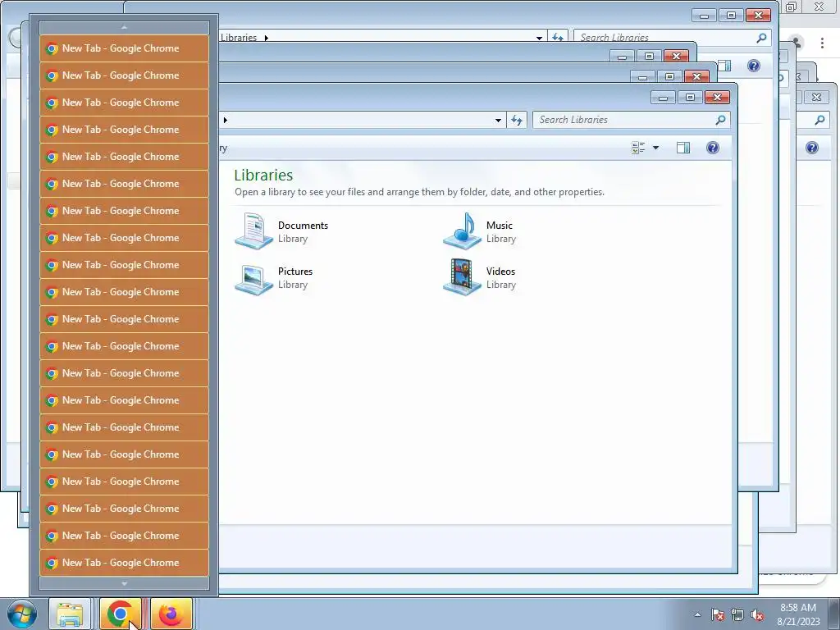Open the Videos library

pyautogui.click(x=479, y=277)
